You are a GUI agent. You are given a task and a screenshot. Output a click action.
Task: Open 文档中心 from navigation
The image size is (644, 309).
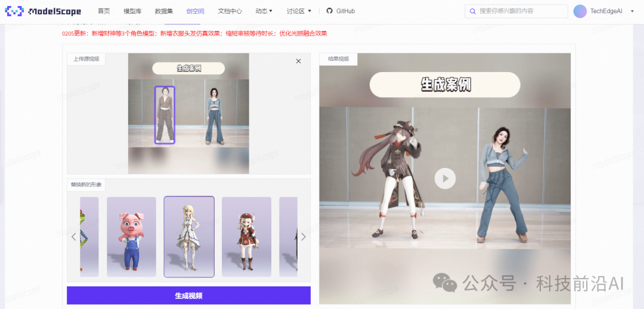(x=230, y=11)
